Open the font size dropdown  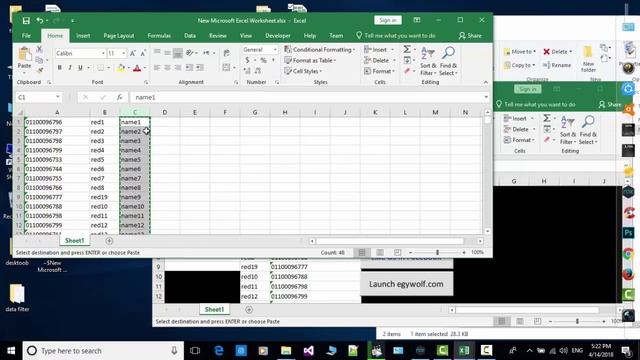tap(123, 53)
